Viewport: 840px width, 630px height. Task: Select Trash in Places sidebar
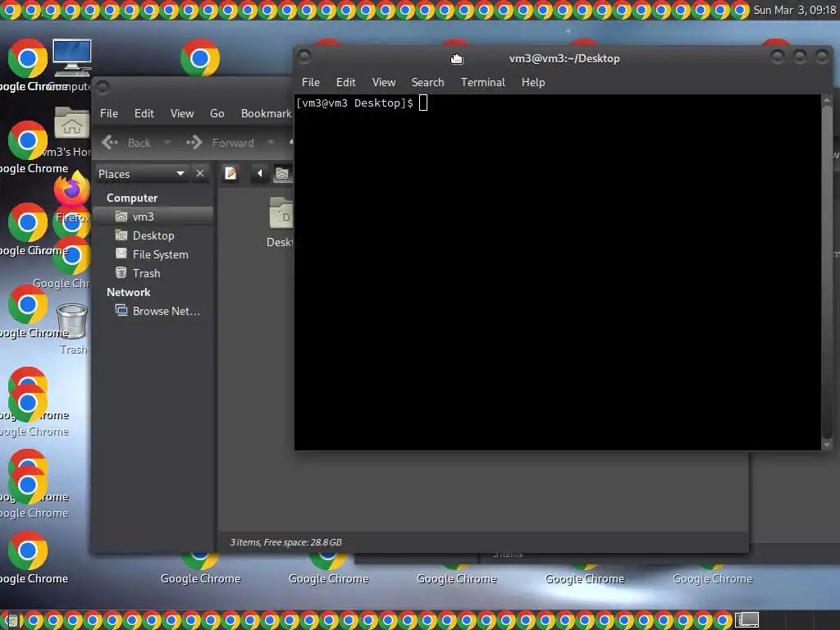click(153, 273)
